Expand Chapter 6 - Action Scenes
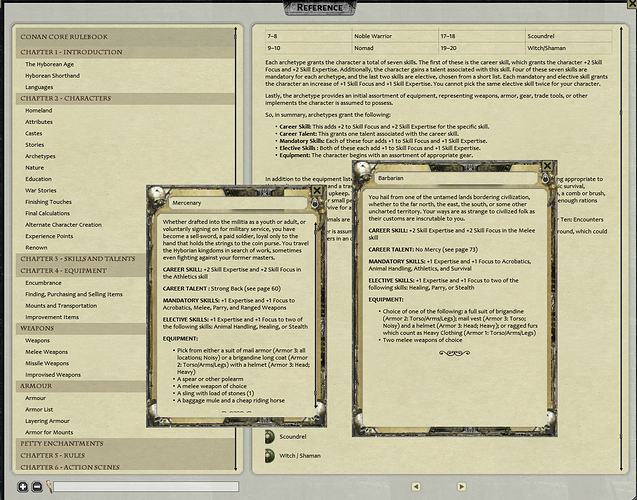 tap(125, 467)
